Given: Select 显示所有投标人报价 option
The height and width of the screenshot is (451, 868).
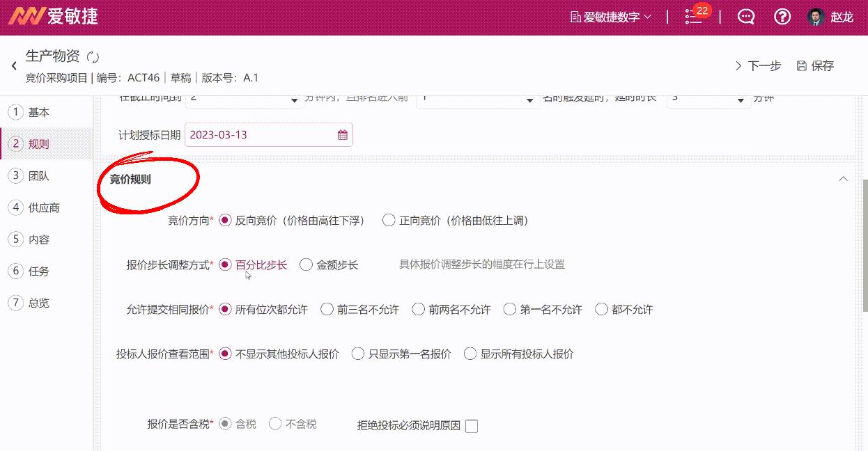Looking at the screenshot, I should tap(470, 354).
